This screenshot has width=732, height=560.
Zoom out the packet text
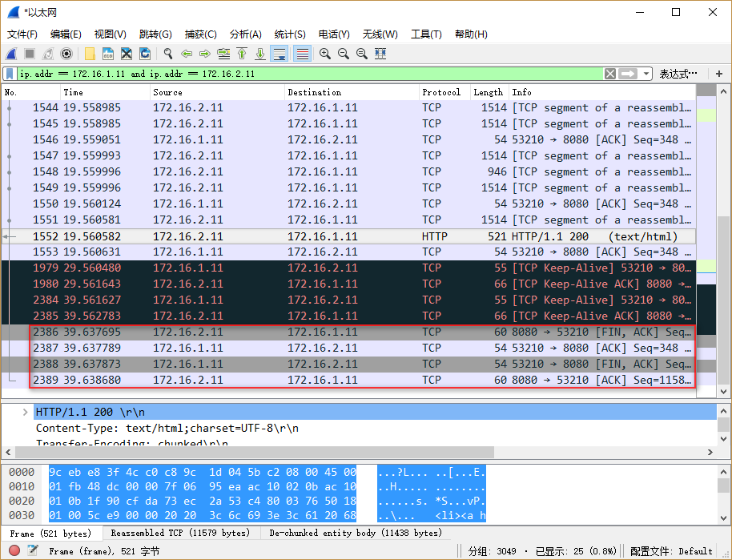click(344, 54)
